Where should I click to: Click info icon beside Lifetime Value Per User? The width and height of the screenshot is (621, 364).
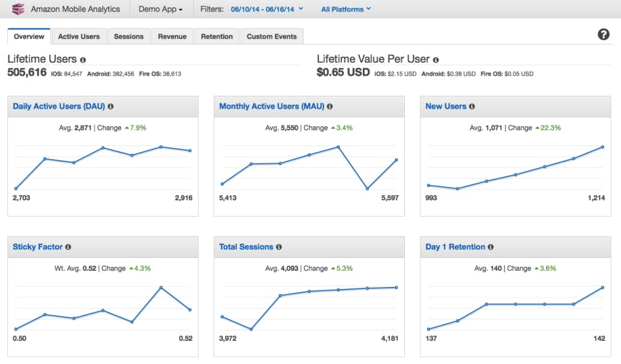point(435,59)
